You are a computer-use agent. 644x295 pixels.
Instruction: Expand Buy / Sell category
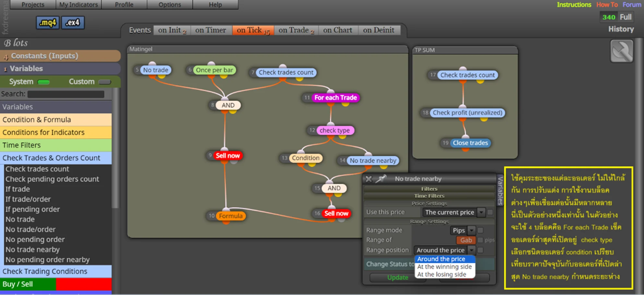tap(56, 284)
